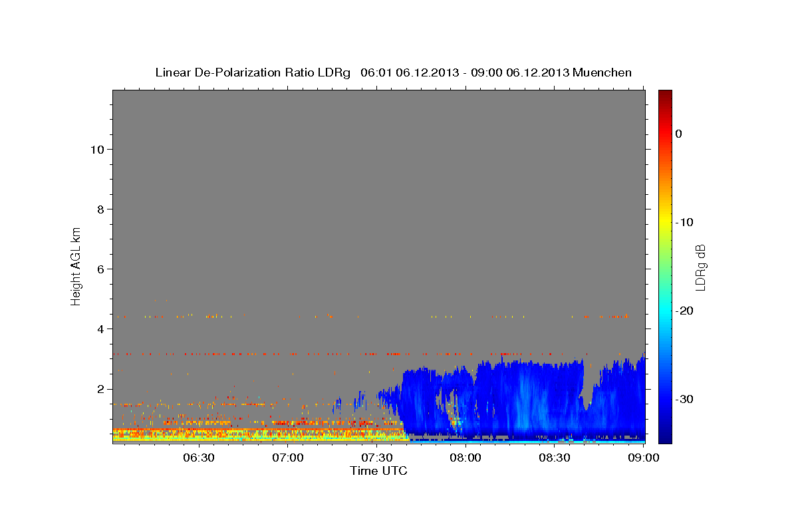Click the colorbar tick label -10
798x532 pixels.
coord(684,222)
